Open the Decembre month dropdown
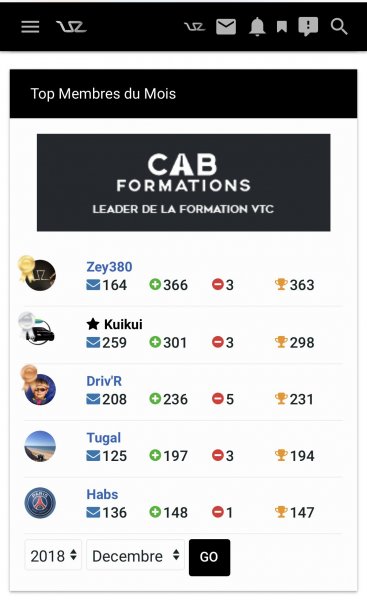Screen dimensions: 367x600 click(x=135, y=556)
